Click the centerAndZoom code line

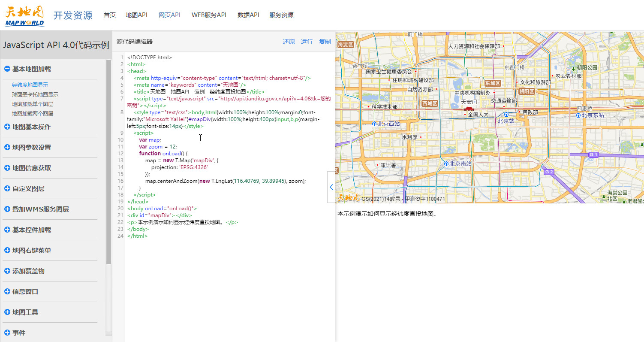(x=226, y=181)
